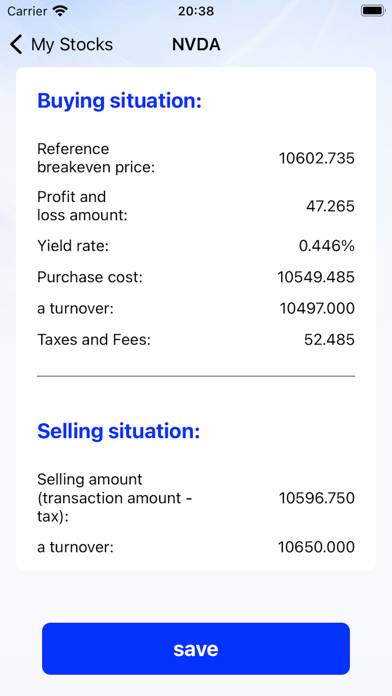Tap the NVDA navigation title

click(x=196, y=45)
